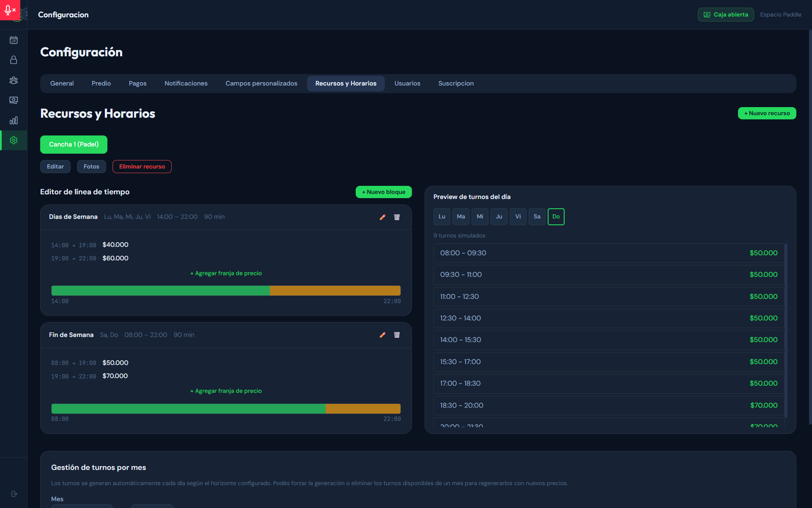The width and height of the screenshot is (812, 508).
Task: Click the turn preview list scrollbar
Action: [x=786, y=330]
